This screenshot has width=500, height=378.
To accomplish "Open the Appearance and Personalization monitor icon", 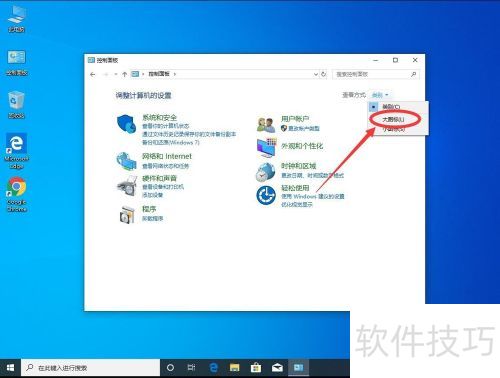I will (266, 147).
